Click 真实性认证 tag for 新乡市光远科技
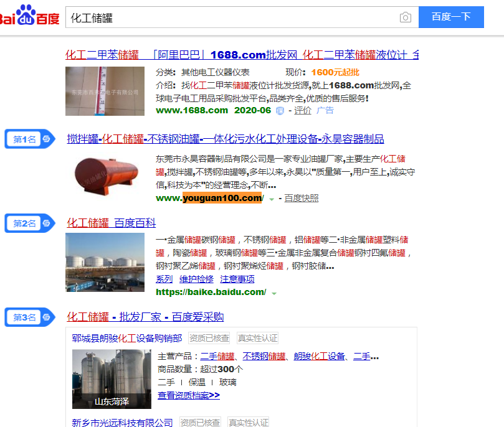 [x=248, y=422]
